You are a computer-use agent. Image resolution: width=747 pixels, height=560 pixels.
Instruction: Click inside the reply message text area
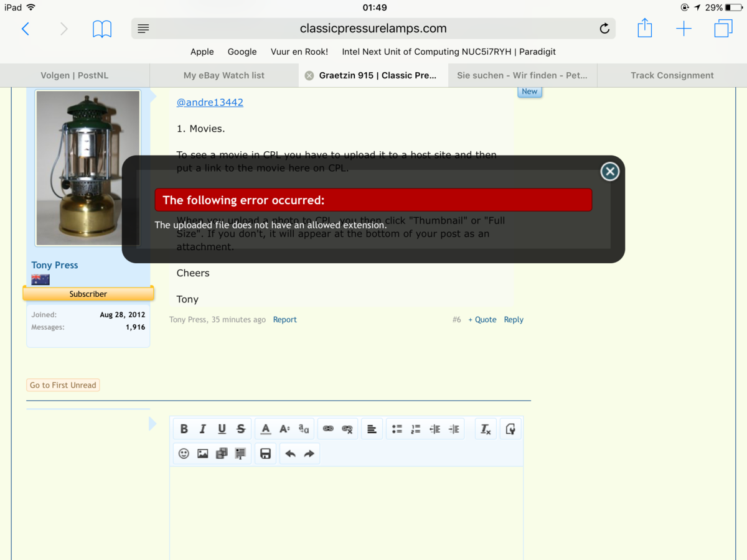346,513
